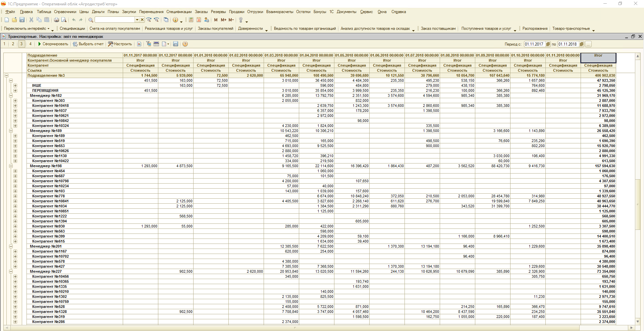Screen dimensions: 644x331
Task: Open the Взаиморасчеты menu
Action: (x=279, y=12)
